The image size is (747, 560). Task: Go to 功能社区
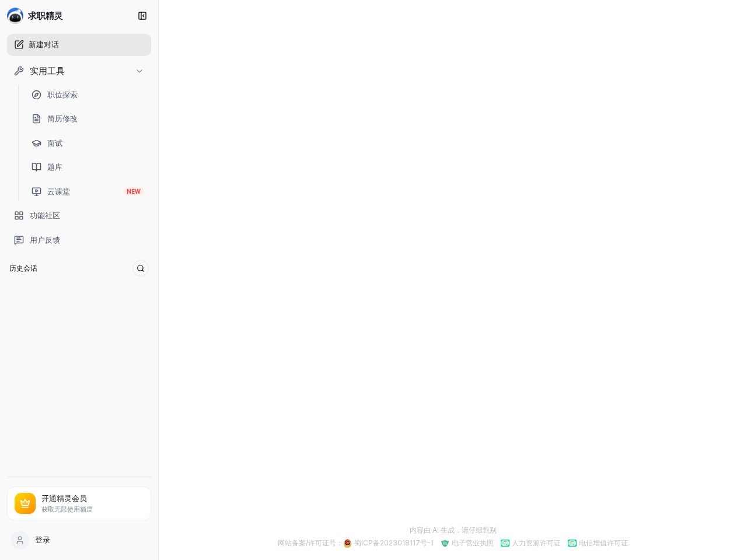click(79, 216)
